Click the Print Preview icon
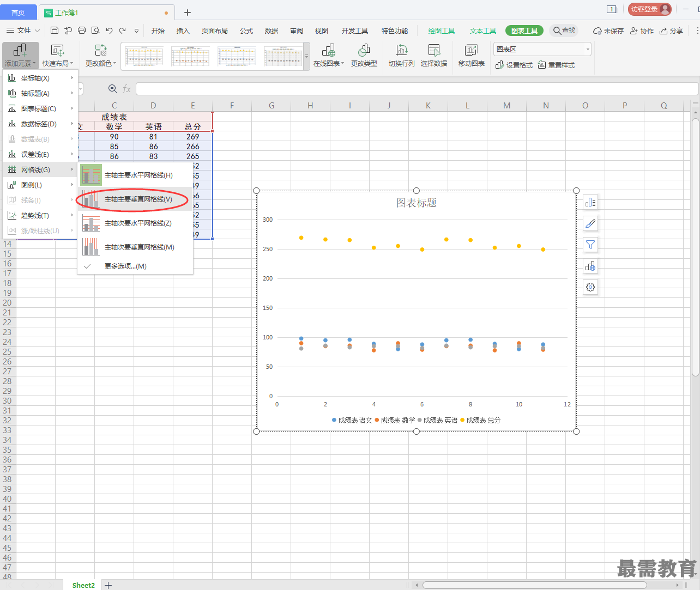The width and height of the screenshot is (700, 590). (x=95, y=31)
